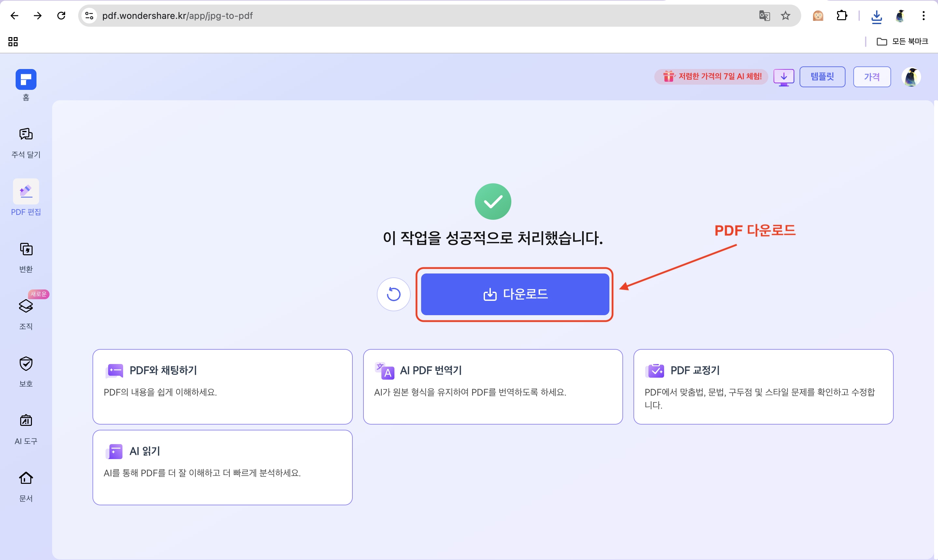Open the 템플릿 templates button
Viewport: 938px width, 560px height.
point(822,77)
